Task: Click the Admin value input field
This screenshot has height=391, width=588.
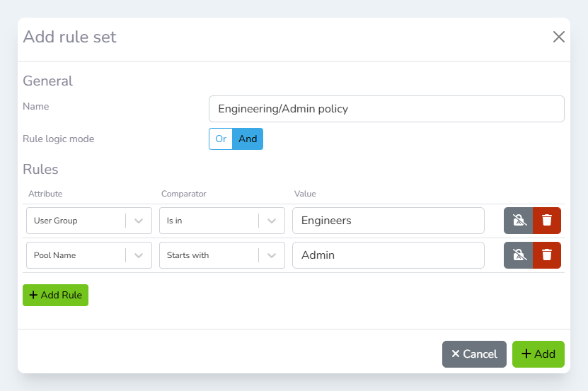Action: click(x=388, y=255)
